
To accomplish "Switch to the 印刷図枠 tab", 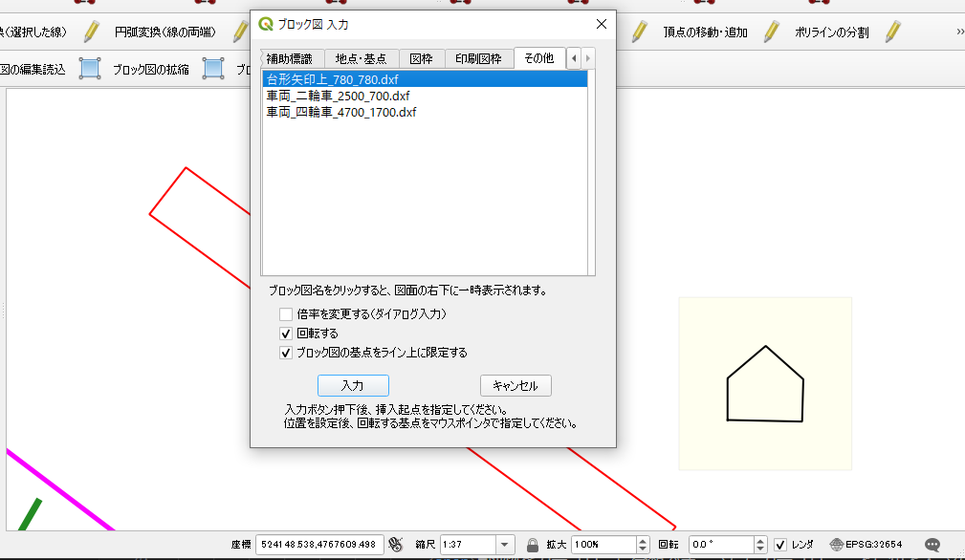I will point(478,58).
